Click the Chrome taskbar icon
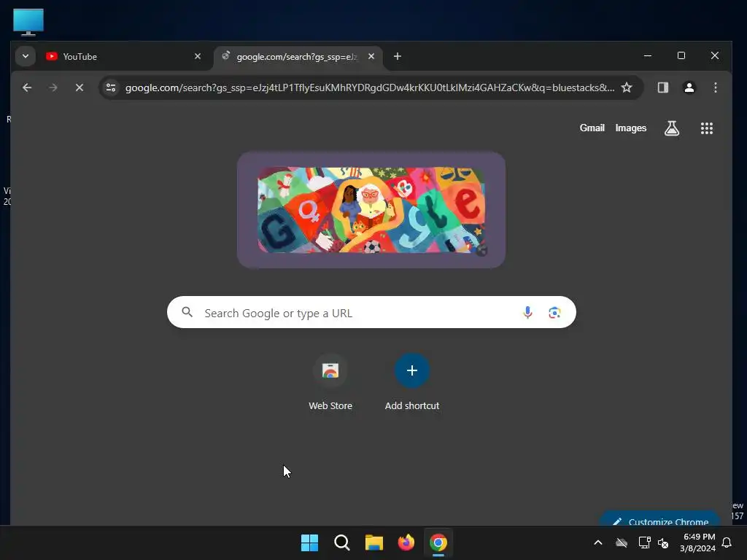Screen dimensions: 747x560 pos(438,542)
